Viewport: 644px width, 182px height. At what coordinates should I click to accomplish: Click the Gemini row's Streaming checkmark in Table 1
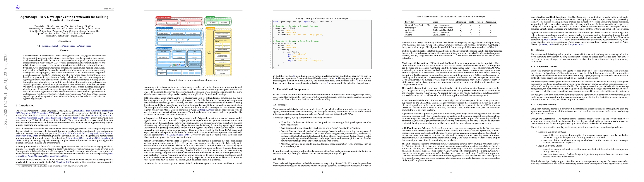pyautogui.click(x=461, y=32)
